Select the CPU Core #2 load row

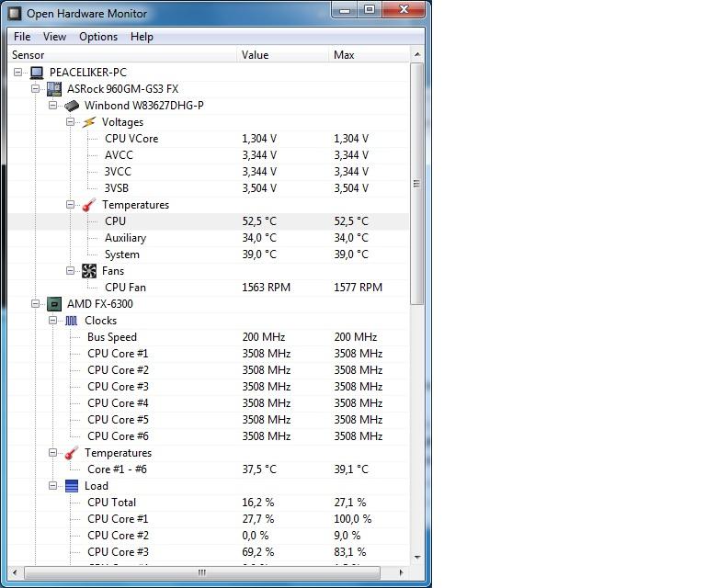[x=209, y=536]
